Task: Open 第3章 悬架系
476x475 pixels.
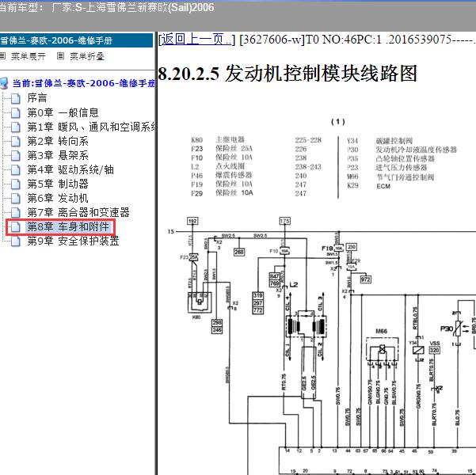Action: coord(58,155)
